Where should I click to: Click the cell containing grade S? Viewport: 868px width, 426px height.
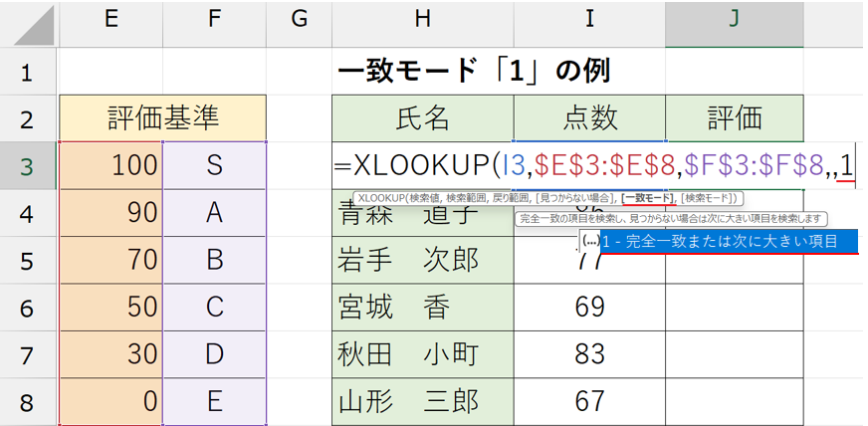[x=215, y=165]
